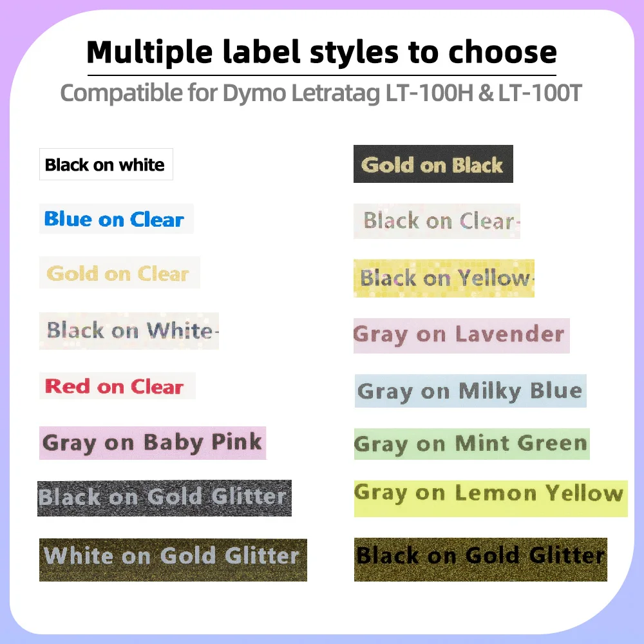This screenshot has width=644, height=644.
Task: Pick the 'Gold on Clear' label
Action: 119,273
